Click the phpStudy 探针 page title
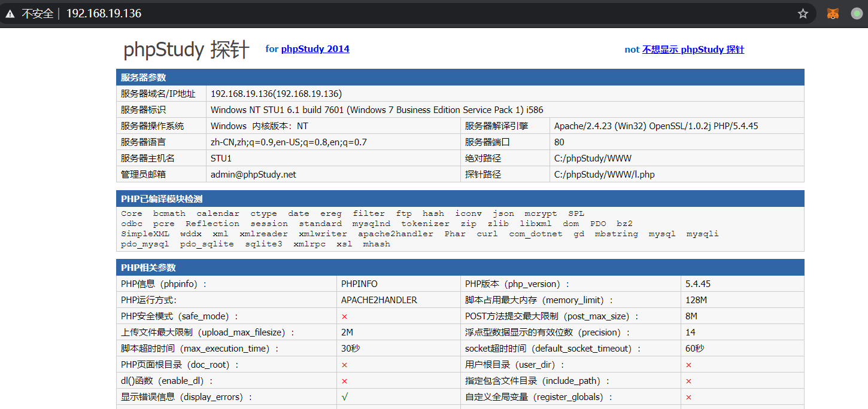The height and width of the screenshot is (409, 868). click(186, 50)
